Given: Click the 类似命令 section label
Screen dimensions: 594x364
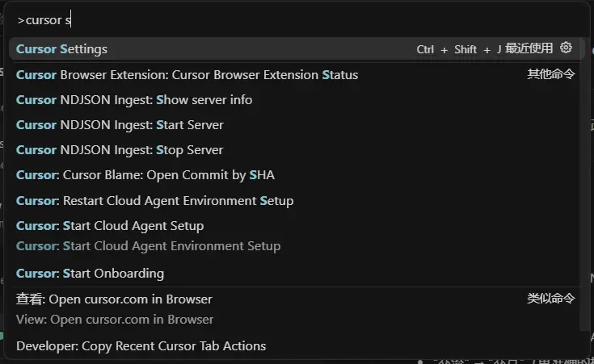Looking at the screenshot, I should pyautogui.click(x=551, y=298).
